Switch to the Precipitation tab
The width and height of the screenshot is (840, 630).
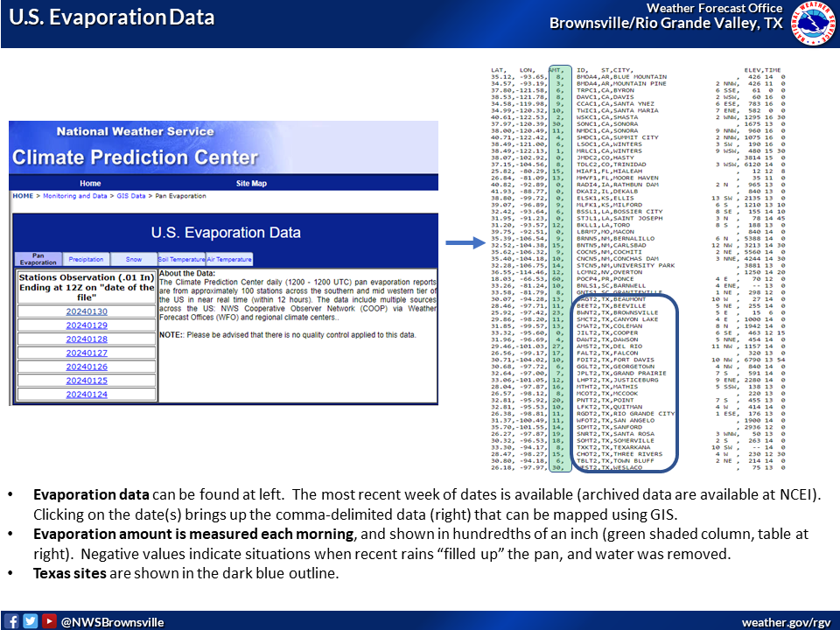[x=87, y=259]
